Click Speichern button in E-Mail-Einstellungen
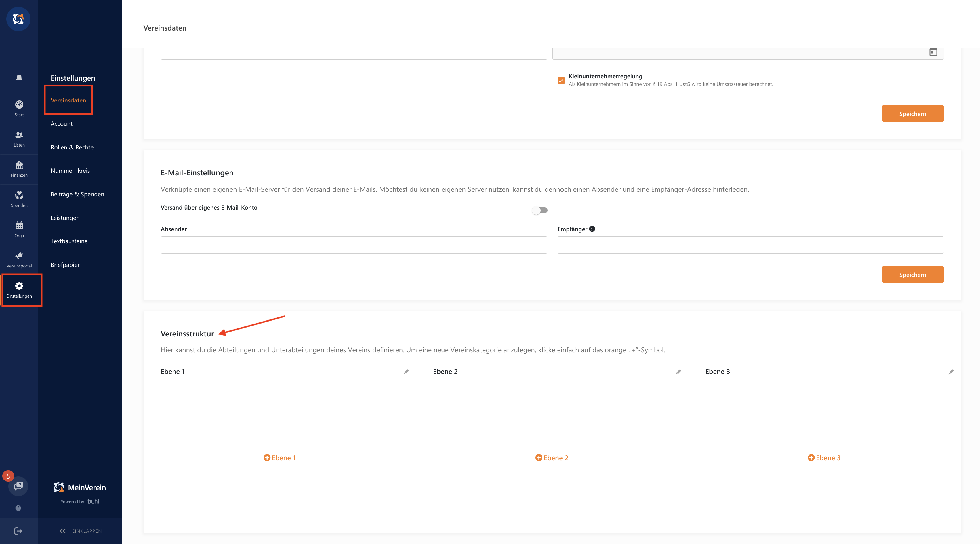Viewport: 980px width, 544px height. (x=912, y=274)
